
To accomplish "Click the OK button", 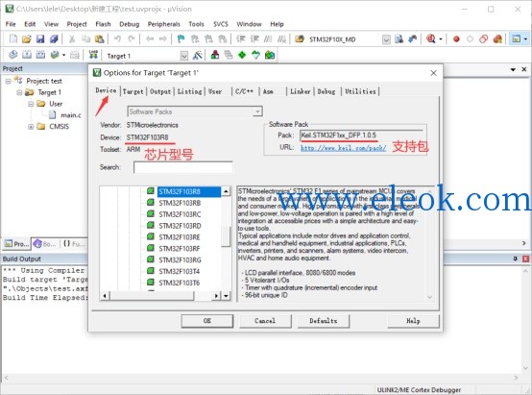I will [207, 321].
